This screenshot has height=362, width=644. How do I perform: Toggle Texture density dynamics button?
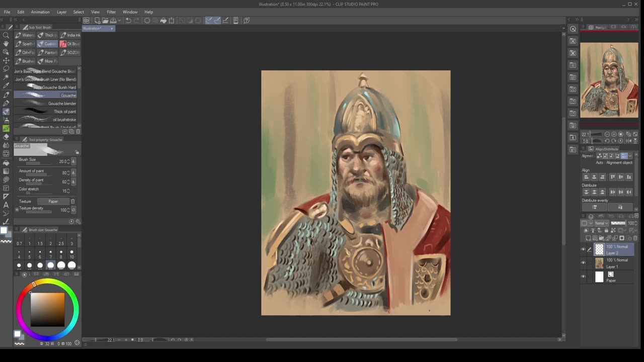tap(73, 210)
